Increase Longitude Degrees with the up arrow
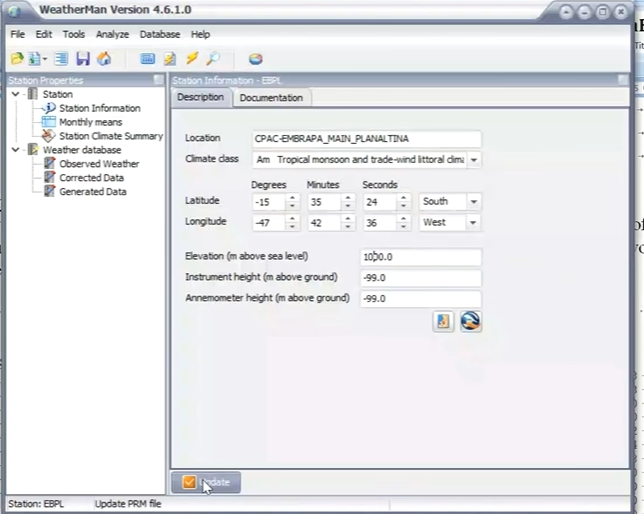Viewport: 644px width, 514px height. click(292, 219)
